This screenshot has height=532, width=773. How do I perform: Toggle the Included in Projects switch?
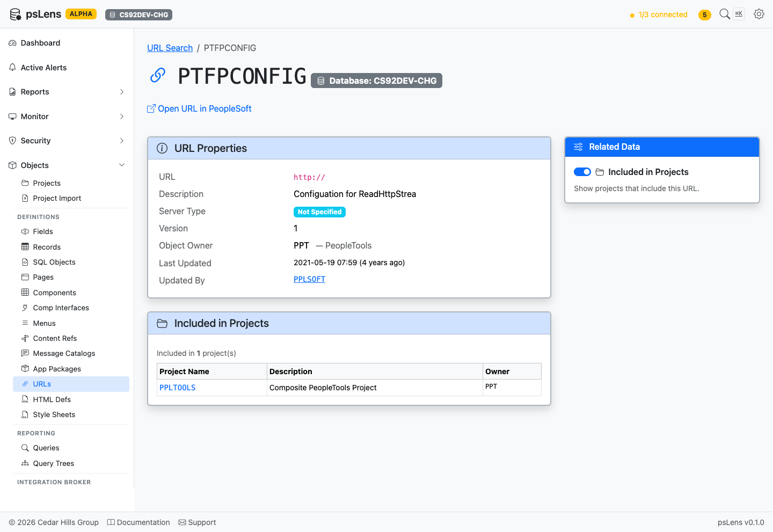click(582, 172)
